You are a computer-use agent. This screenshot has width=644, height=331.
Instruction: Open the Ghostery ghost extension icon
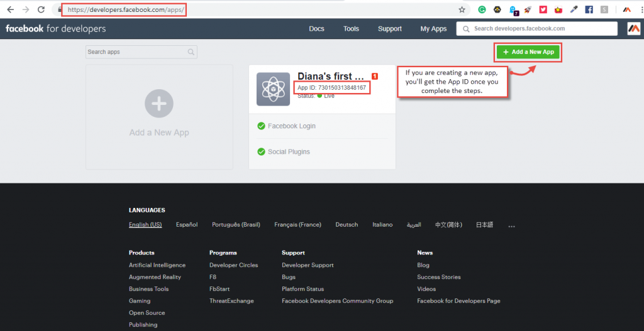point(513,10)
